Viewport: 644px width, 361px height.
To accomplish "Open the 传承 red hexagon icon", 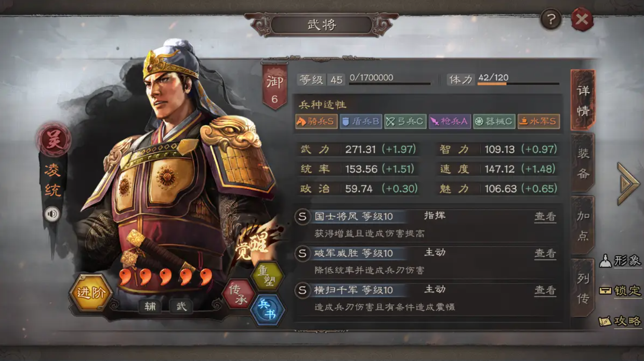I will 238,294.
